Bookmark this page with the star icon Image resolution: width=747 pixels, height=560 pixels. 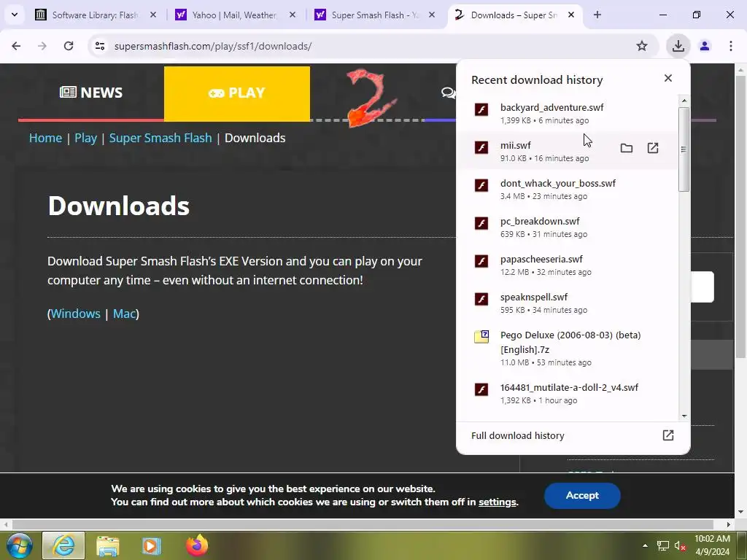642,46
